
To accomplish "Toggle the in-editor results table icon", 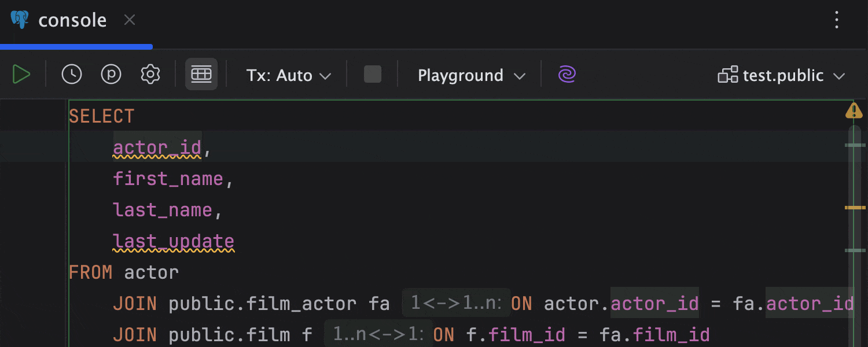I will pos(201,74).
